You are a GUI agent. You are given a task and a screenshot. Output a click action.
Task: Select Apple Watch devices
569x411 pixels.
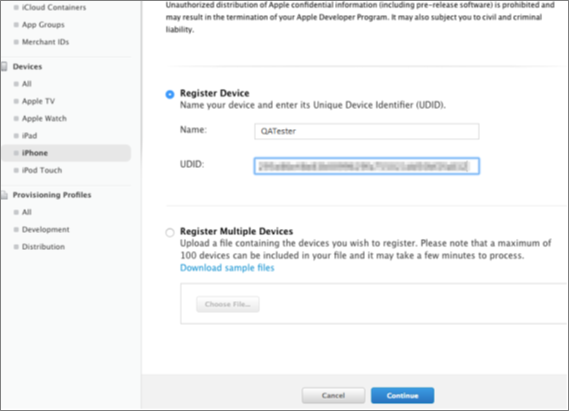tap(44, 119)
